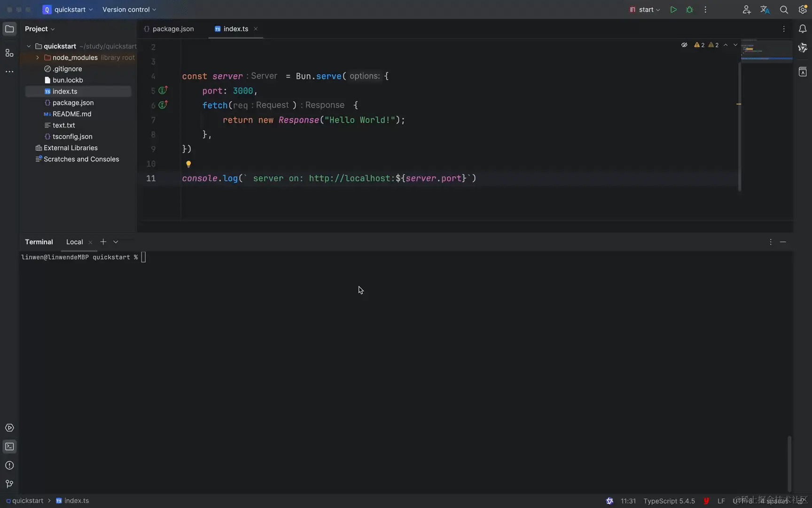Screen dimensions: 812x508
Task: Open terminal options three-dot menu
Action: 771,242
